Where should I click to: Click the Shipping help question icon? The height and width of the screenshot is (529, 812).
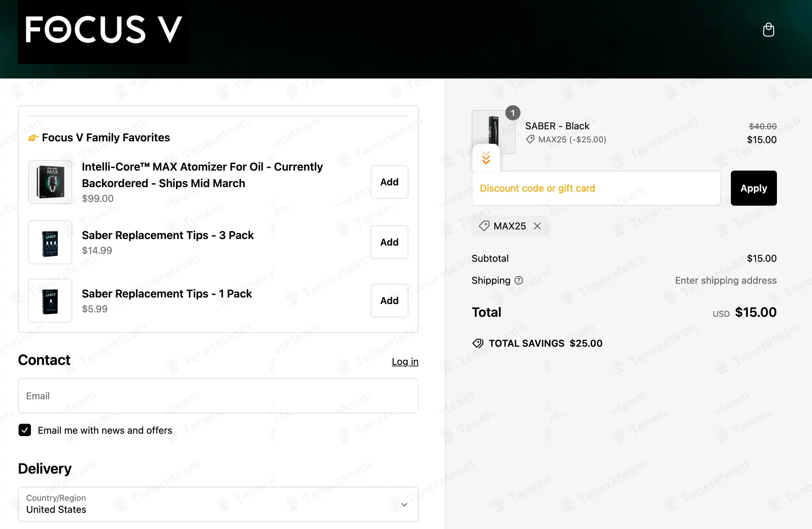click(x=519, y=281)
